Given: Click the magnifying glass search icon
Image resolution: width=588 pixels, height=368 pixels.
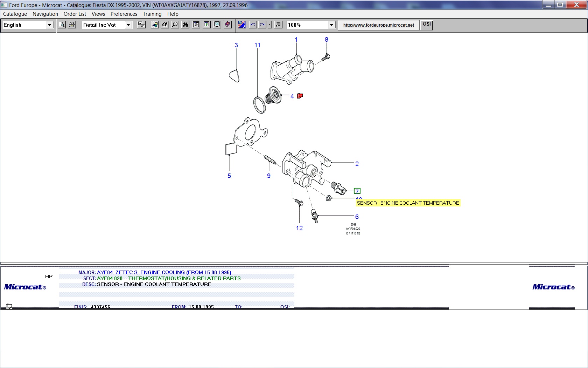Looking at the screenshot, I should [175, 25].
